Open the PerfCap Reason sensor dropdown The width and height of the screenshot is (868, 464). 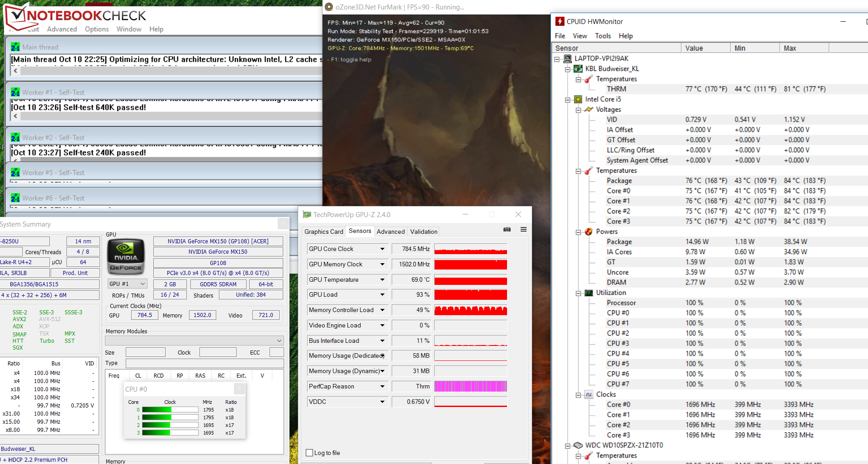click(x=382, y=386)
